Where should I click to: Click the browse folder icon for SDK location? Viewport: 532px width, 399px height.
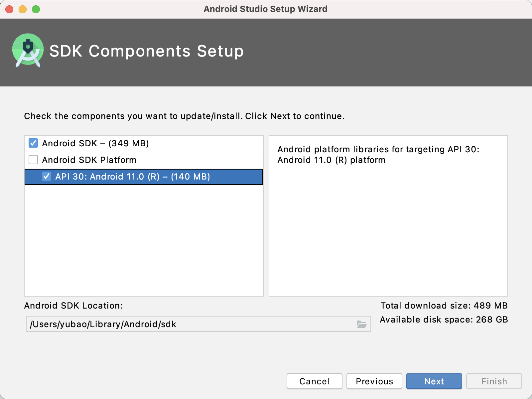361,324
